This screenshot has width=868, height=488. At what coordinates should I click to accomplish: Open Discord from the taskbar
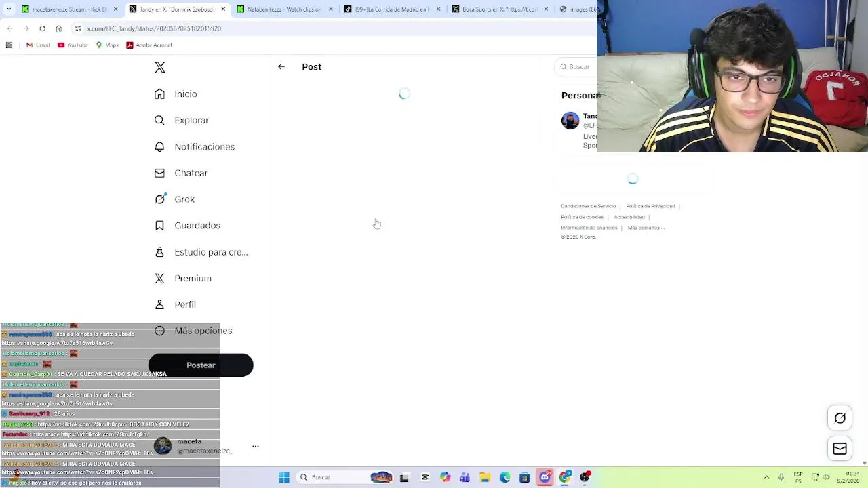tap(545, 477)
